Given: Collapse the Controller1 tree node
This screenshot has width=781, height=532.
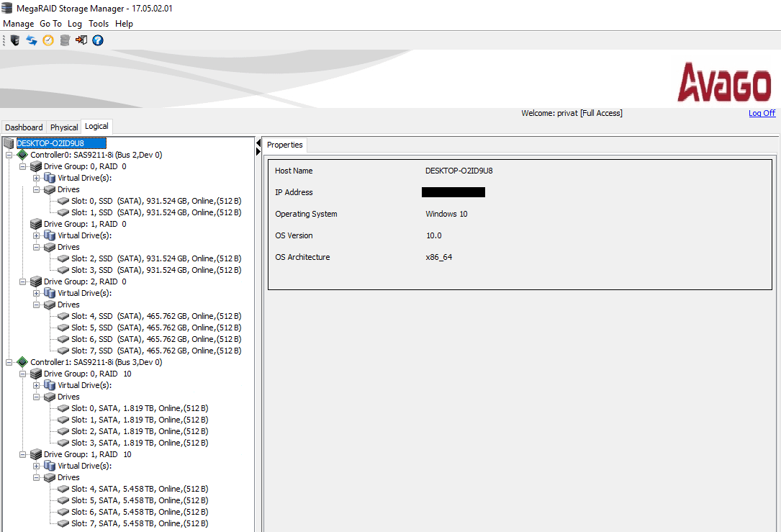Looking at the screenshot, I should pos(9,362).
